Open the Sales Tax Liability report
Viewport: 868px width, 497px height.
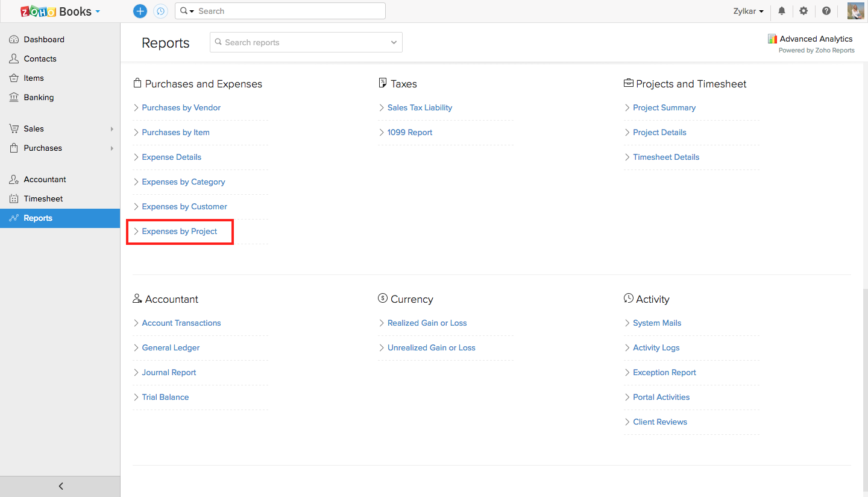[420, 108]
